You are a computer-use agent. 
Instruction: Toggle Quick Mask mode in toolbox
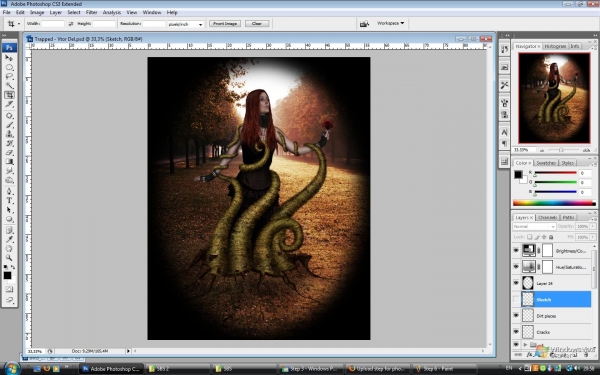[x=9, y=289]
